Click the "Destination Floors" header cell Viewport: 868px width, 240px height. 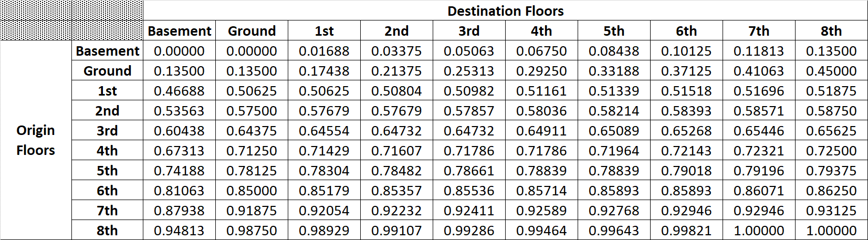505,11
